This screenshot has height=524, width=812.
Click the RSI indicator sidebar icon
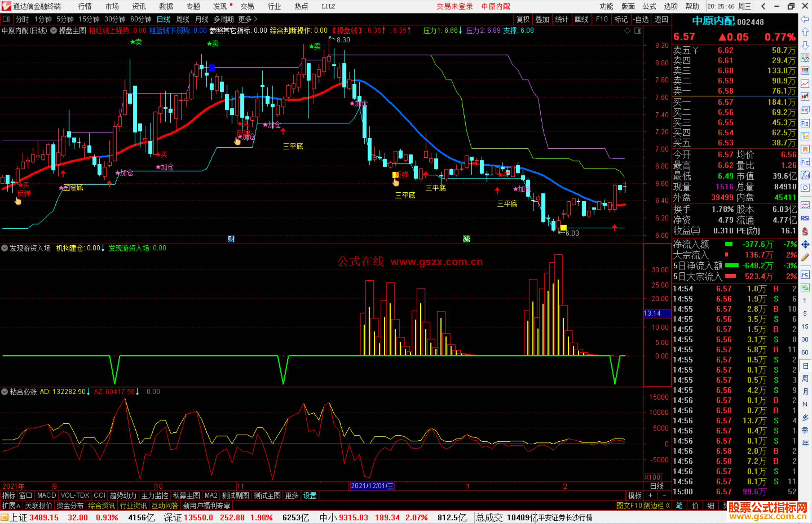click(805, 218)
